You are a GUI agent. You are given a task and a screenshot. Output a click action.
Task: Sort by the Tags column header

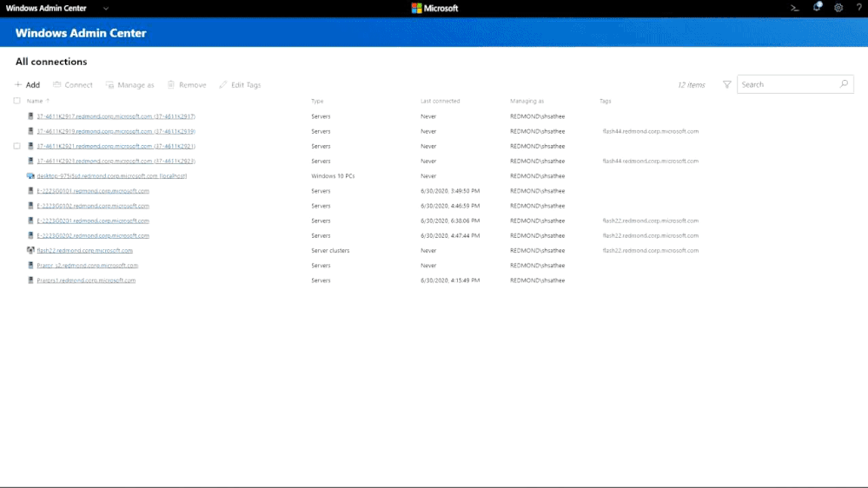click(x=605, y=102)
